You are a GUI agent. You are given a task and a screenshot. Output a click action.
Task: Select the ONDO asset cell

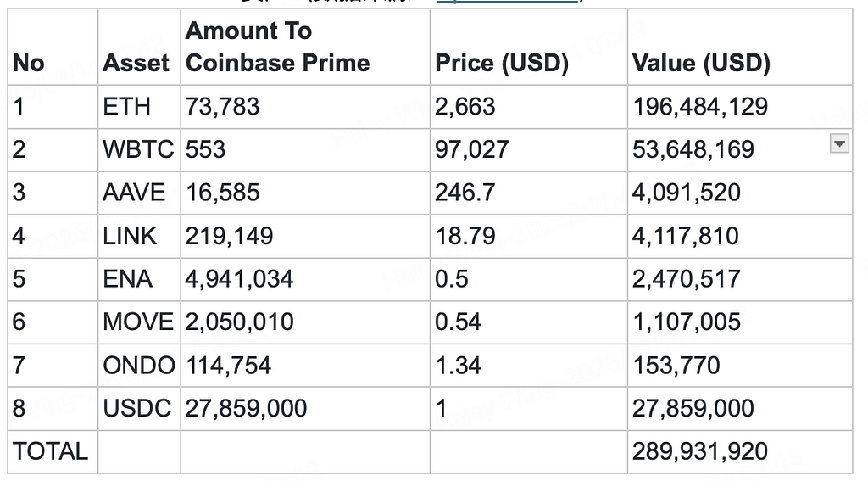coord(139,366)
